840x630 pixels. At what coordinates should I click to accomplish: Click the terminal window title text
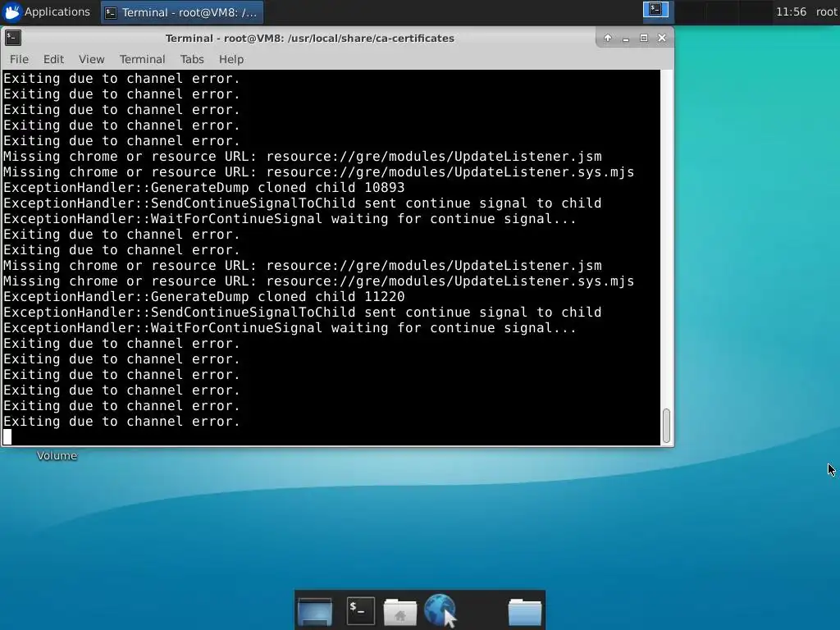coord(309,38)
